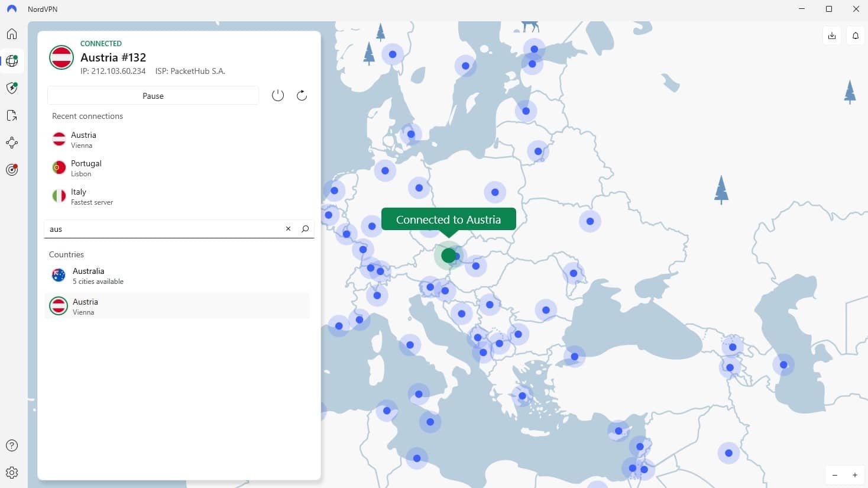Open the Home icon in the sidebar

point(12,34)
